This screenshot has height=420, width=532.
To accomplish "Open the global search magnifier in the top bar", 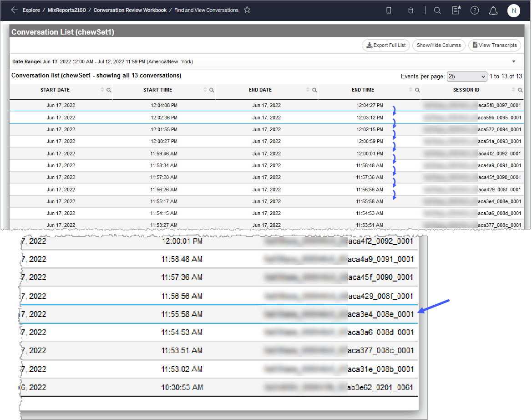I will click(x=437, y=10).
